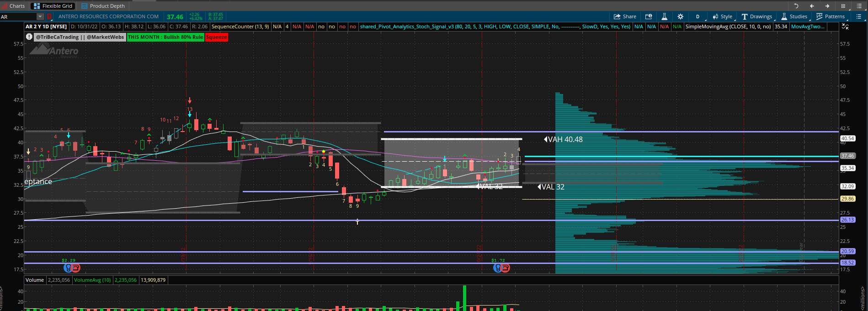The height and width of the screenshot is (311, 868).
Task: Click the 37.46 price axis bubble
Action: pos(847,156)
